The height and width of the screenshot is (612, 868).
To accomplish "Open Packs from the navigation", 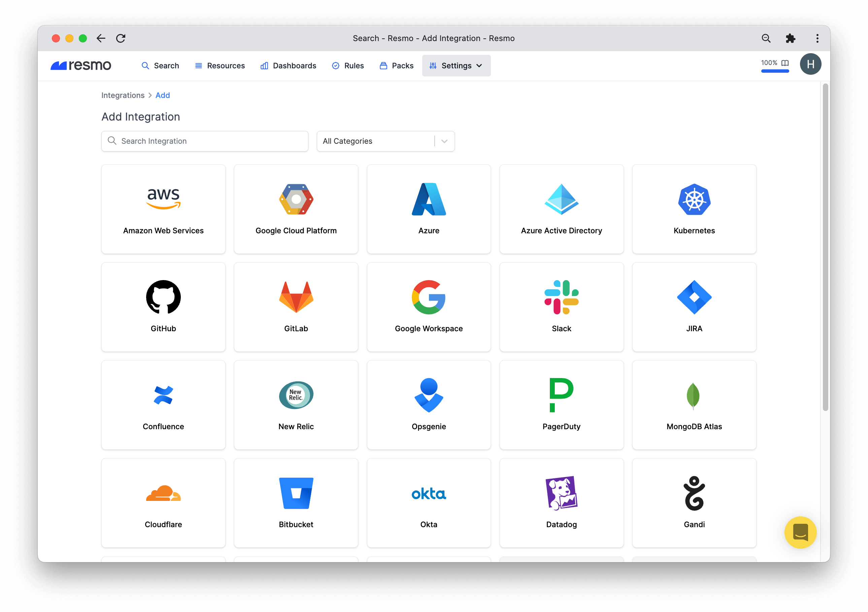I will pos(397,65).
